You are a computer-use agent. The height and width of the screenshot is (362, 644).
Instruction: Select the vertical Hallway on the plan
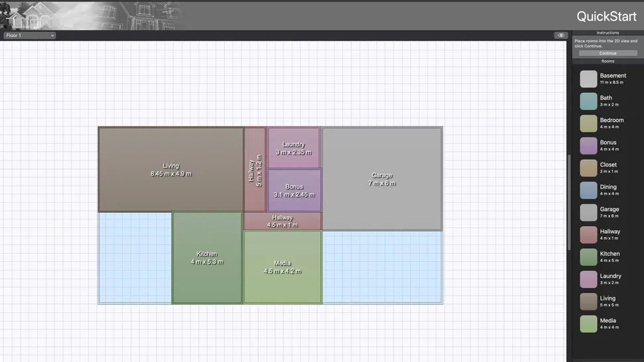tap(254, 169)
